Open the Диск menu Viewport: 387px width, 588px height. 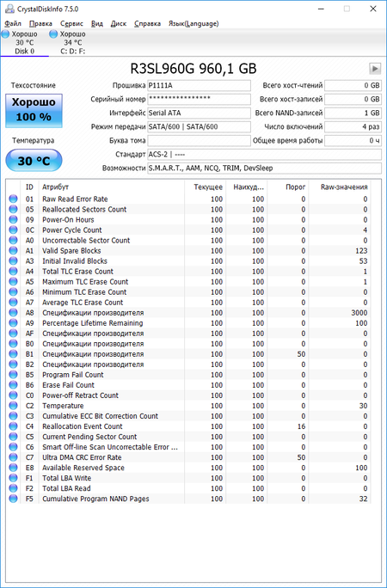[x=119, y=23]
